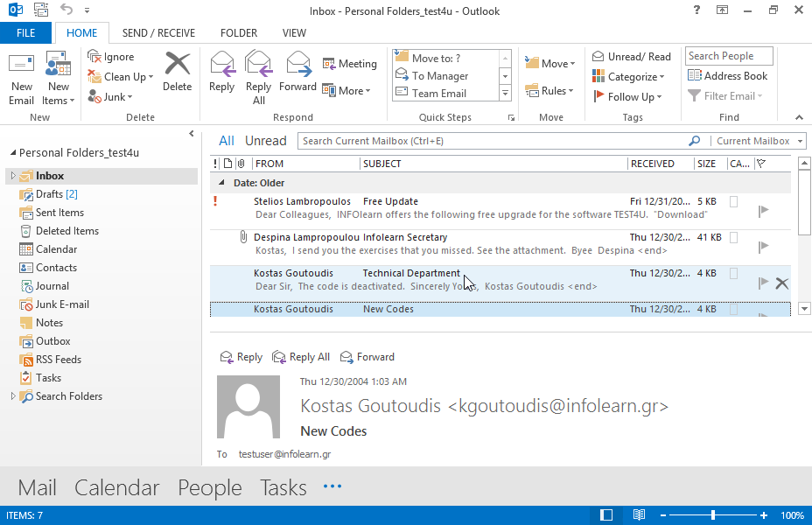Click the Search People field

[729, 56]
